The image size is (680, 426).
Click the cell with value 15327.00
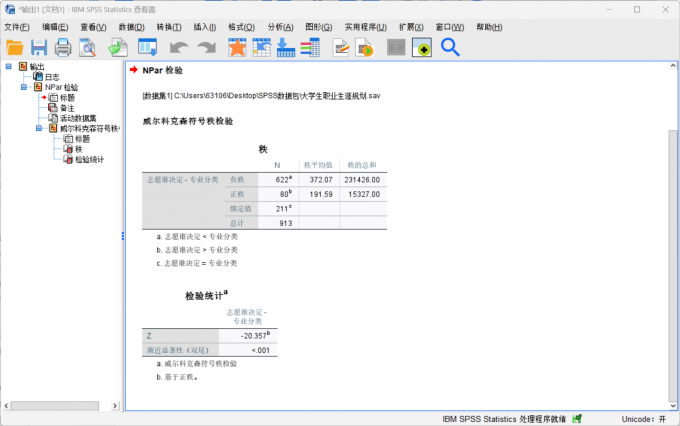coord(363,194)
